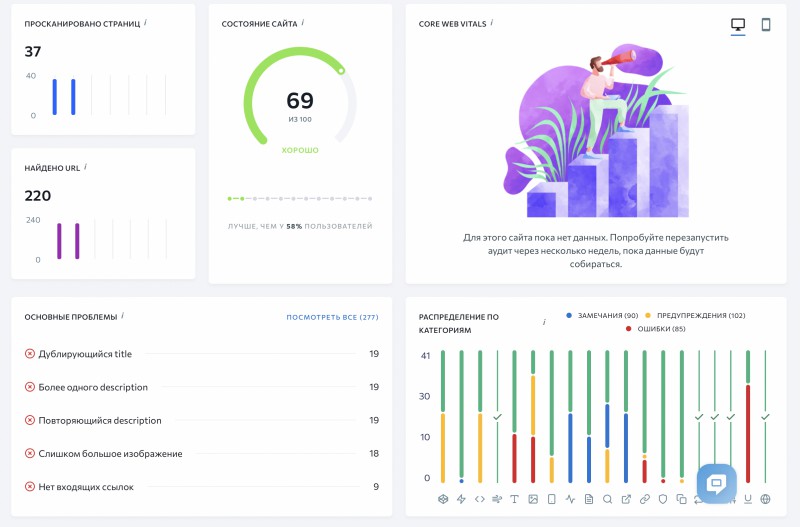Click first green dot on audit history timeline
Image resolution: width=800 pixels, height=527 pixels.
(230, 198)
